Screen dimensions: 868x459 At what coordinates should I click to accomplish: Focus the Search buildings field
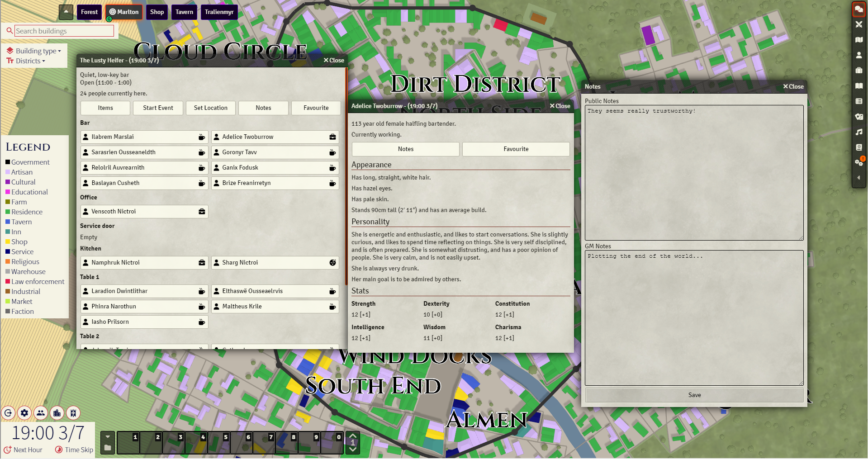[x=64, y=31]
